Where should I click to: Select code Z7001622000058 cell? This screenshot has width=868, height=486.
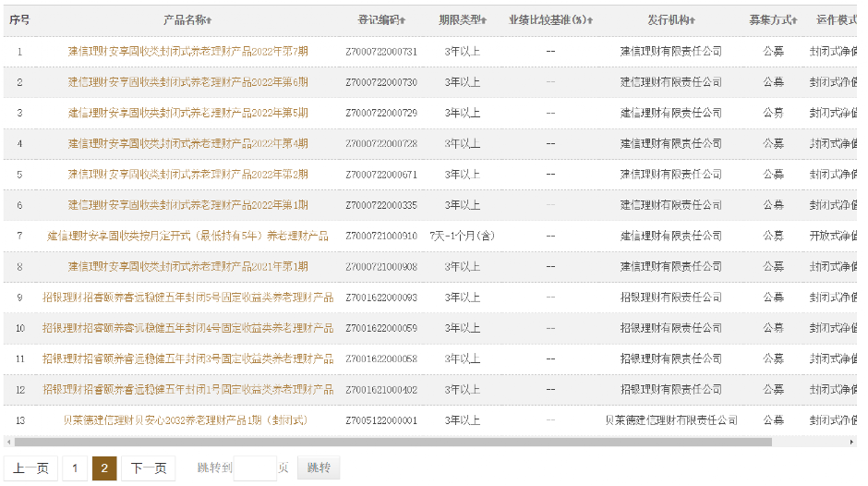point(381,359)
